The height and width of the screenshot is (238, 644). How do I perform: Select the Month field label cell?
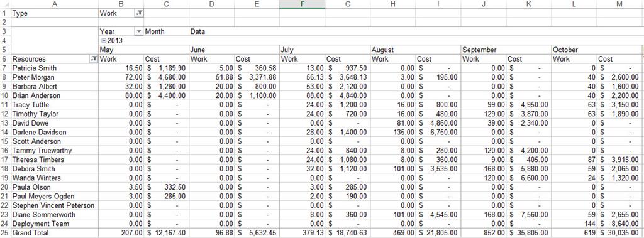coord(166,31)
